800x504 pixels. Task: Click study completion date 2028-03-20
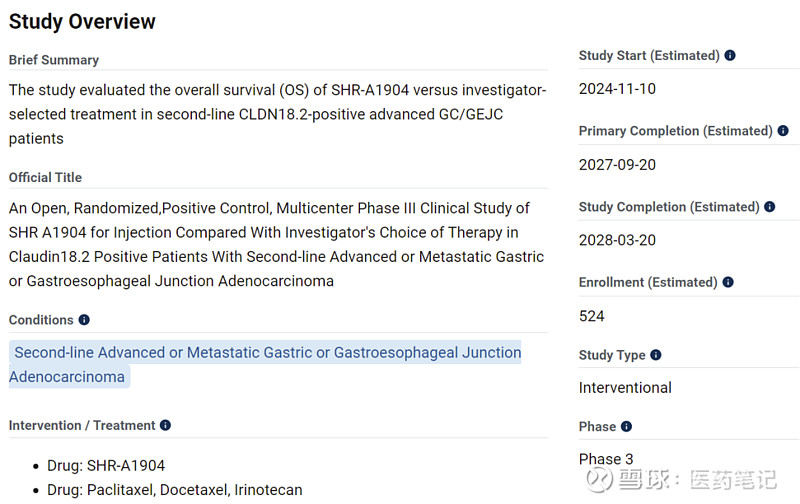pyautogui.click(x=617, y=241)
